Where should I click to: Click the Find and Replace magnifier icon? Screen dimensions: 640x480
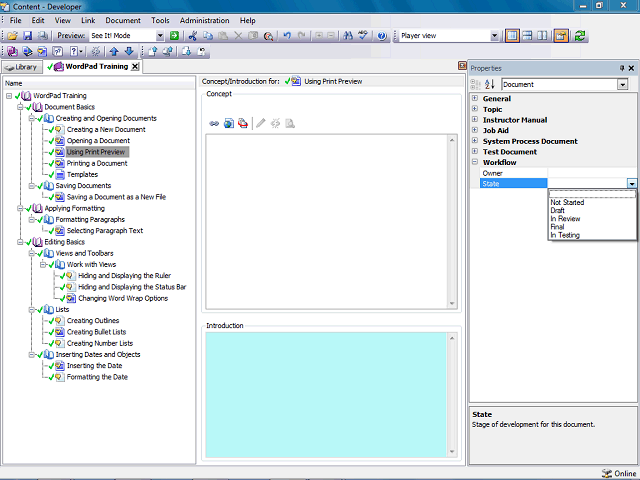click(268, 36)
